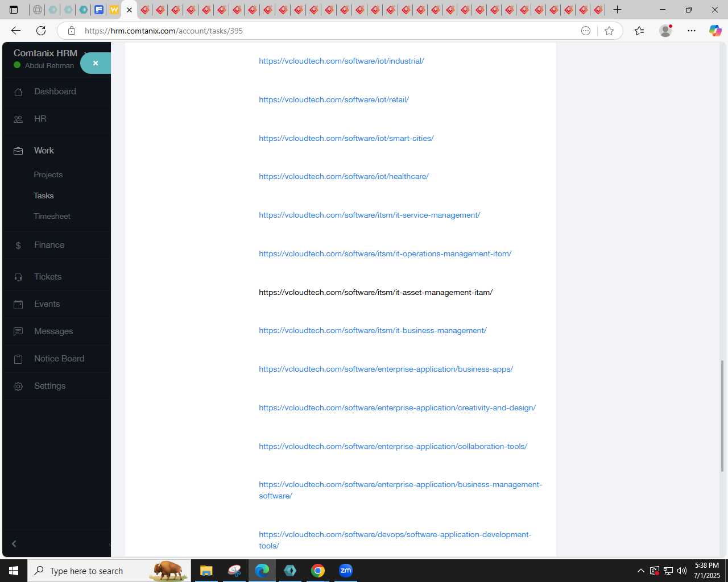Open a new browser tab
This screenshot has height=582, width=728.
(617, 10)
